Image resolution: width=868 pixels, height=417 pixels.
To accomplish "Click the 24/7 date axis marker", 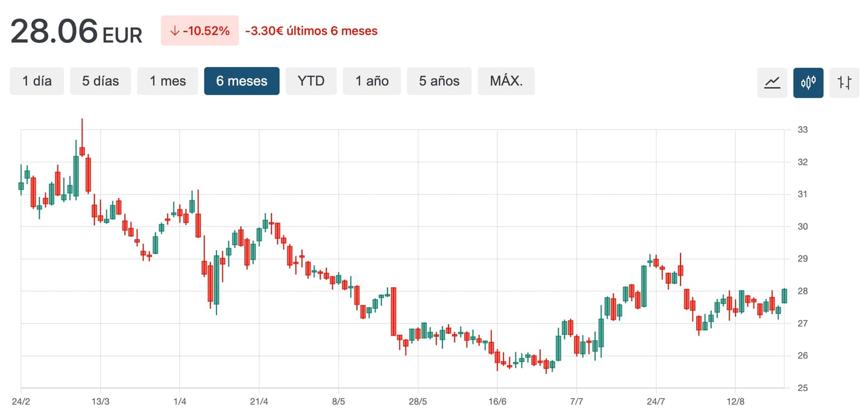I will [x=656, y=401].
